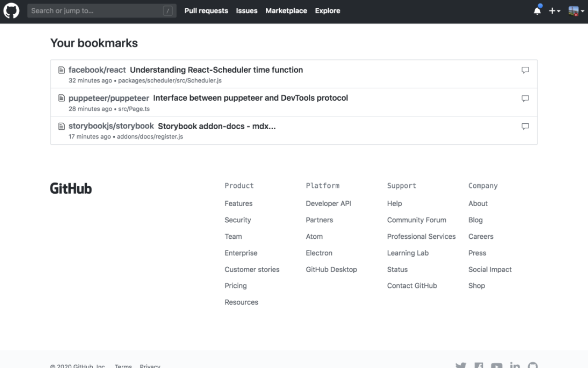588x368 pixels.
Task: Open notifications via the bell icon
Action: (x=537, y=11)
